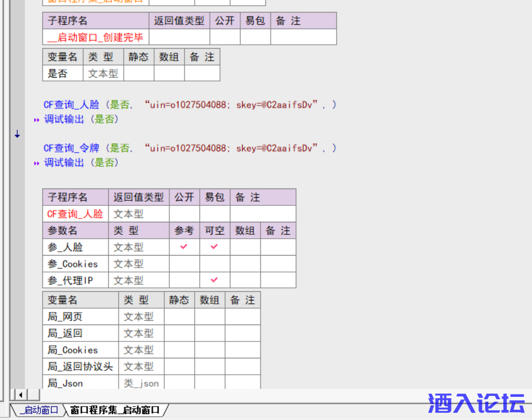Select local variable 局_返回
This screenshot has height=420, width=532.
point(65,333)
